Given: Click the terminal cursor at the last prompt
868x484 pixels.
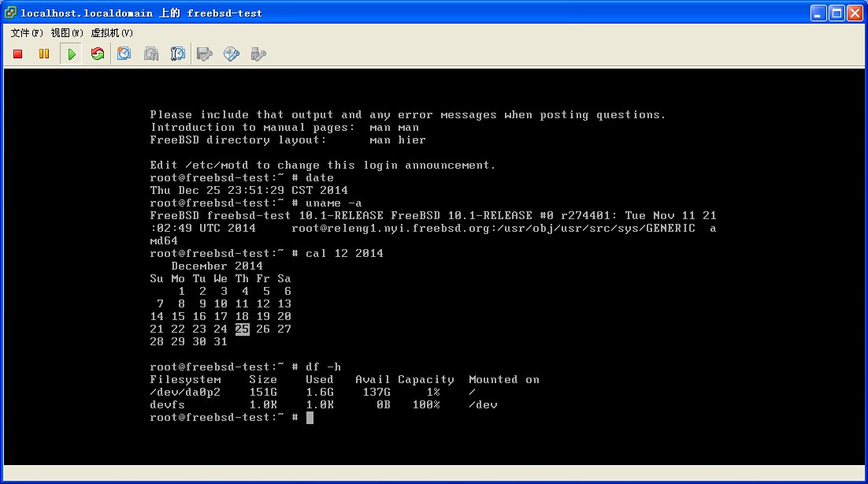Looking at the screenshot, I should coord(310,418).
